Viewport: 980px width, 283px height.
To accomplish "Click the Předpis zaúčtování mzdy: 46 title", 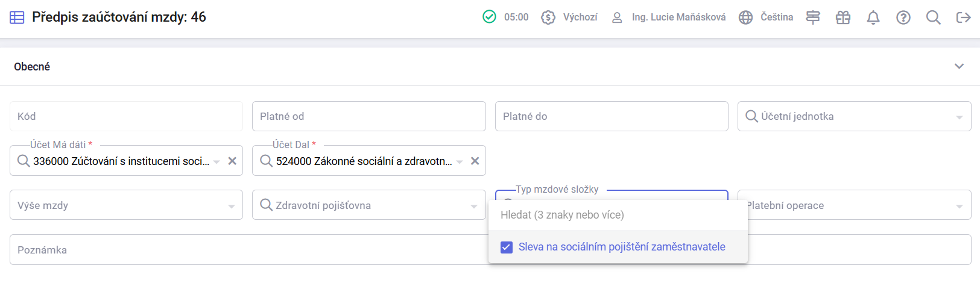I will 119,17.
